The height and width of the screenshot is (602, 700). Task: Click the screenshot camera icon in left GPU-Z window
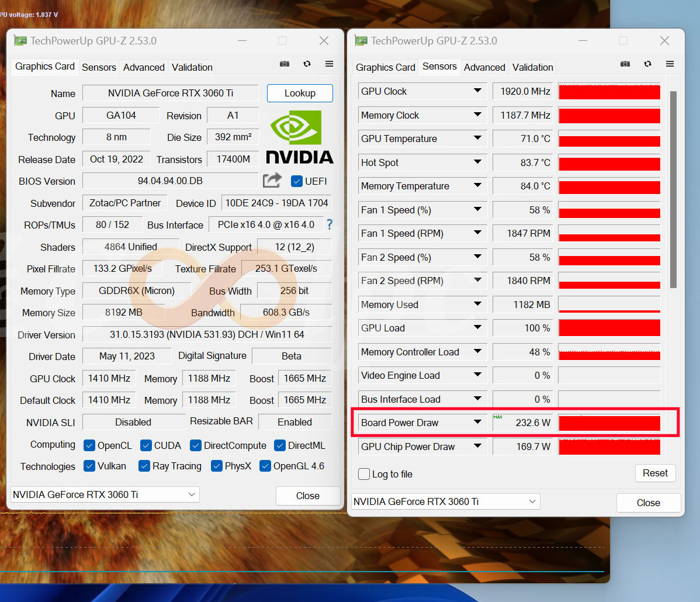(285, 64)
